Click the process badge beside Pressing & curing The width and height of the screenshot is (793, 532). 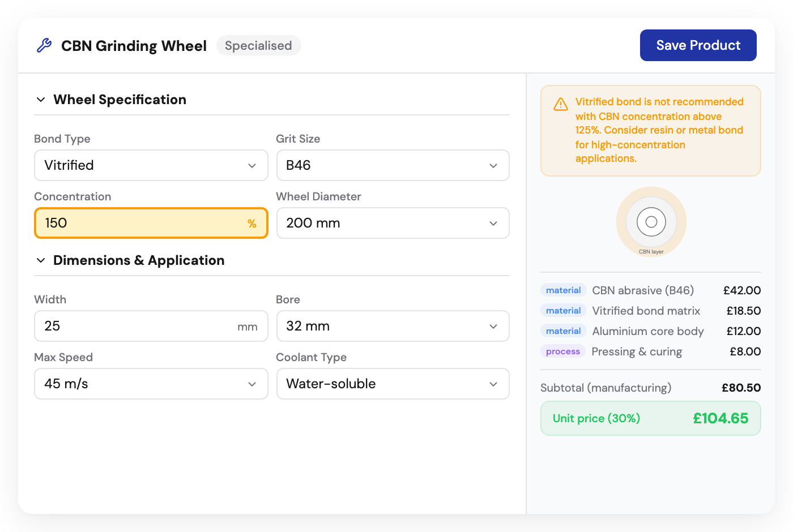[x=562, y=351]
